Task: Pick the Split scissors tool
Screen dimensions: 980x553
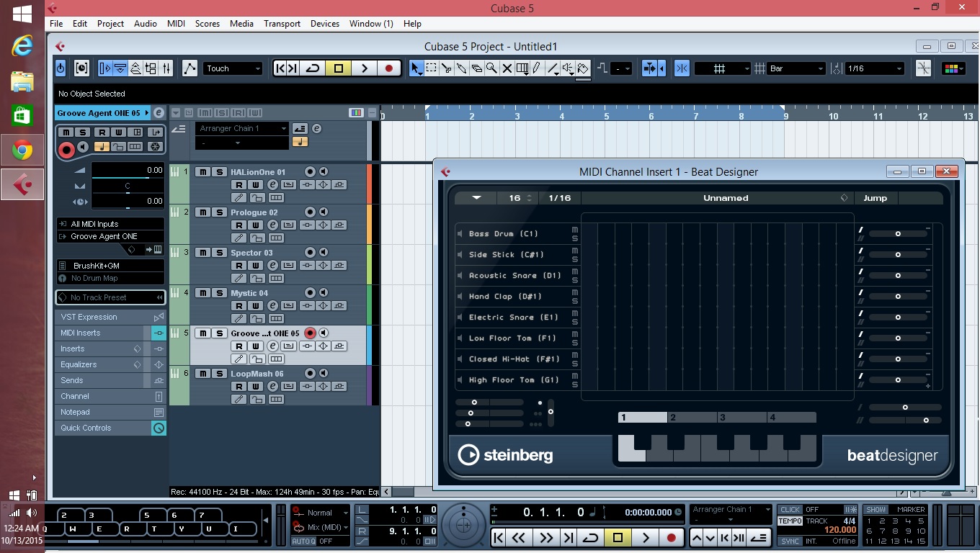Action: (x=446, y=68)
